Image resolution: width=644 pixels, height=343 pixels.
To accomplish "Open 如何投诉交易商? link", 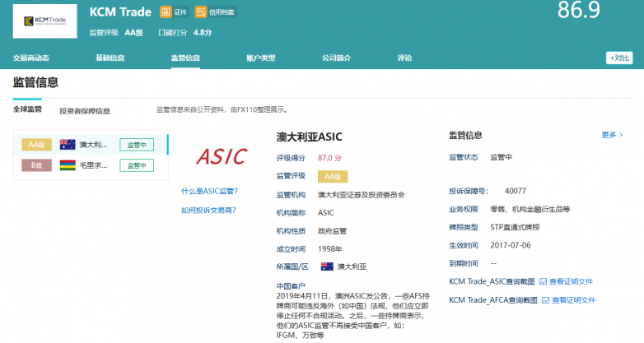I will (208, 211).
